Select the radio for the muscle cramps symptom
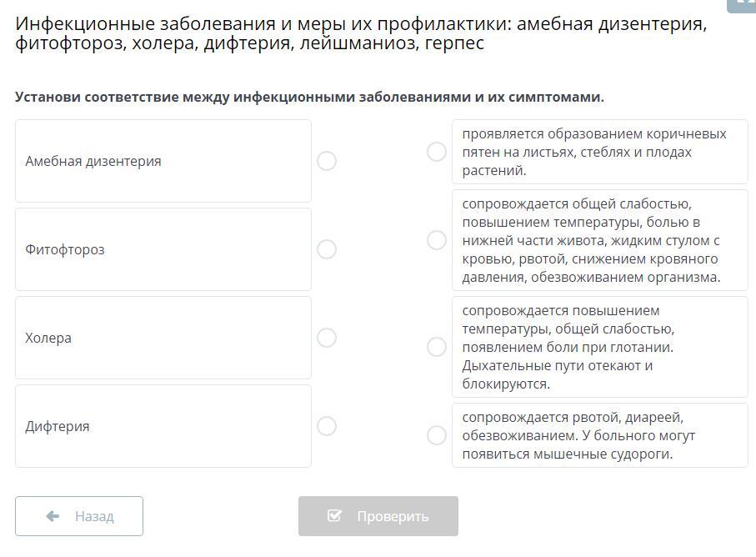756x557 pixels. 437,435
